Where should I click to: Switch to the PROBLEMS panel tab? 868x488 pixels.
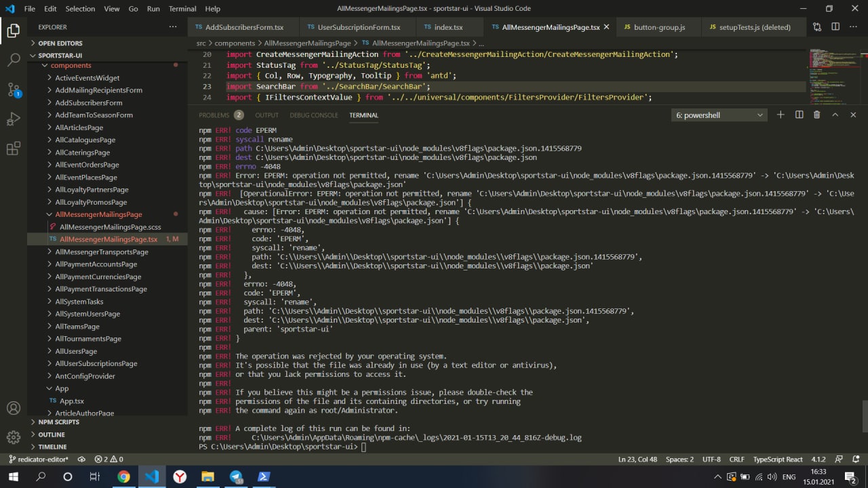pos(221,115)
